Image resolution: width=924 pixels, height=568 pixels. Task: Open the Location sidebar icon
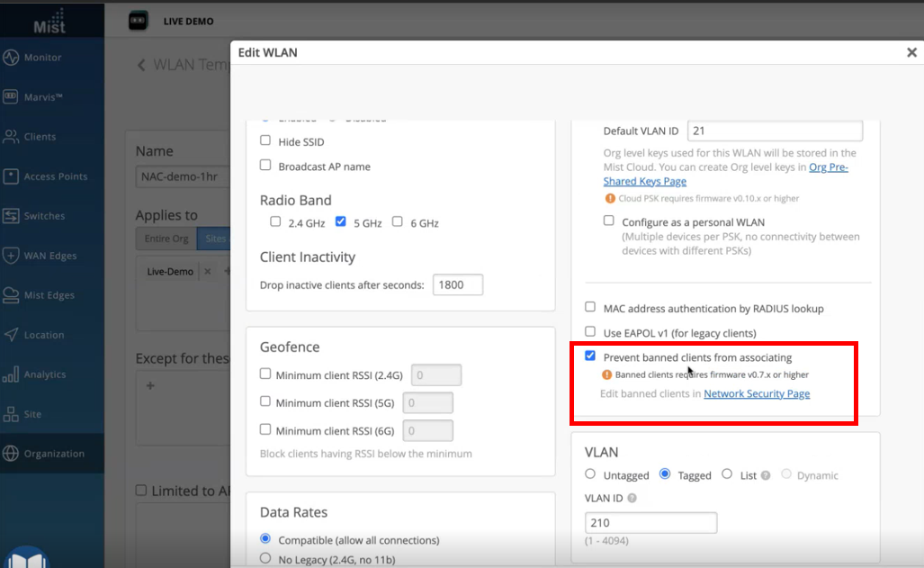12,335
